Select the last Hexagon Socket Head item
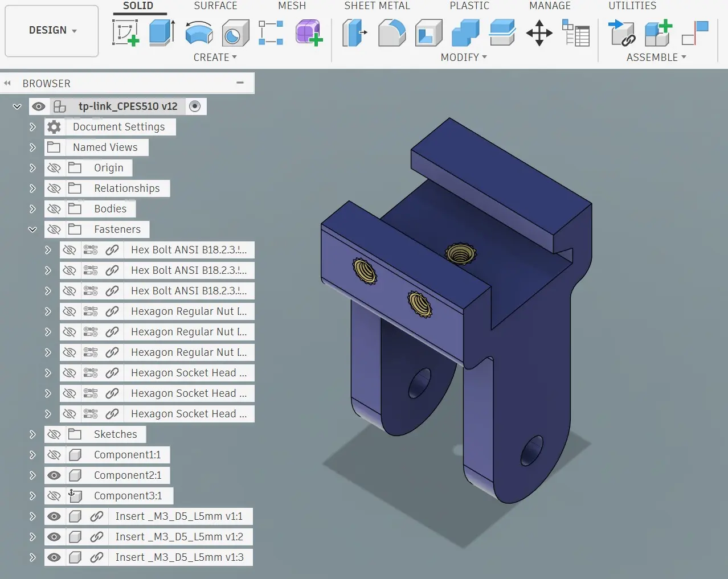The image size is (728, 579). (x=189, y=414)
